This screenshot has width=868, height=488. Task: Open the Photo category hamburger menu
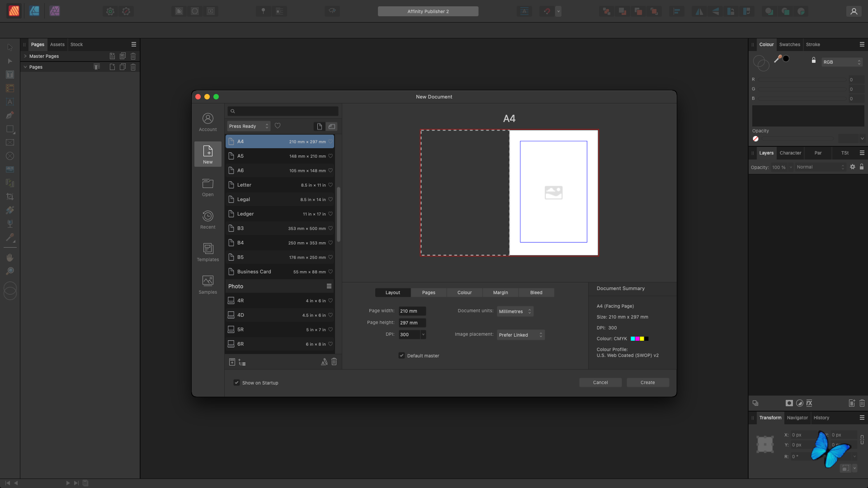(x=329, y=286)
